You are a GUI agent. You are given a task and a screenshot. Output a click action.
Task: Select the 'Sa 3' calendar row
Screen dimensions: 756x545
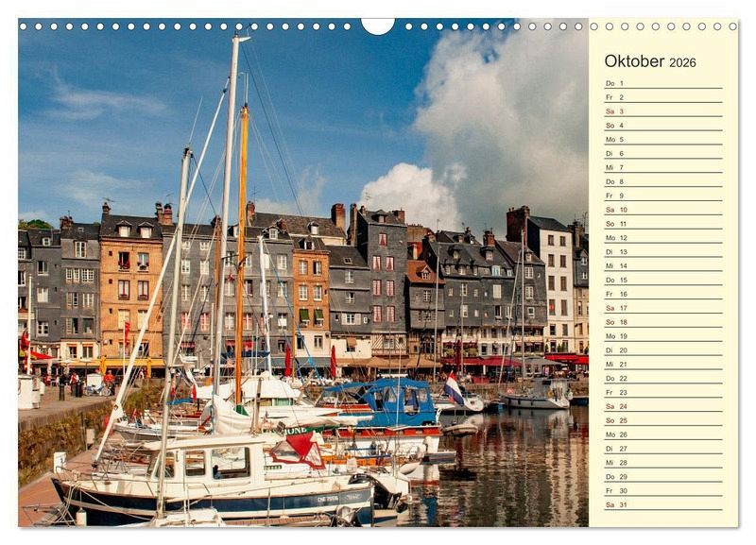coord(663,111)
